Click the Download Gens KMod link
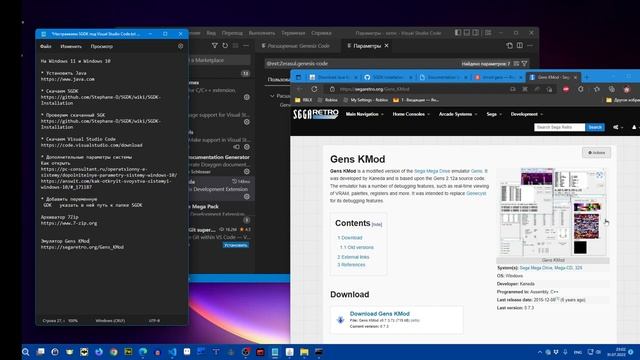The height and width of the screenshot is (360, 640). [x=380, y=314]
